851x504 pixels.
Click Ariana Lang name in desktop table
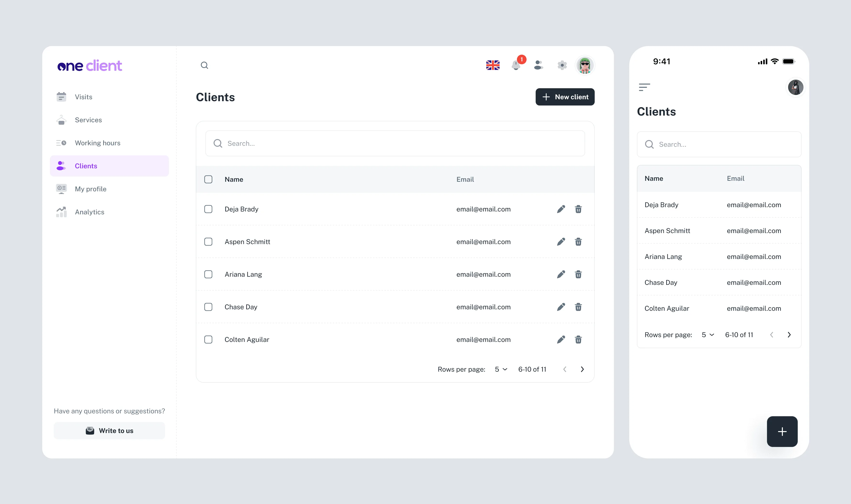point(243,274)
